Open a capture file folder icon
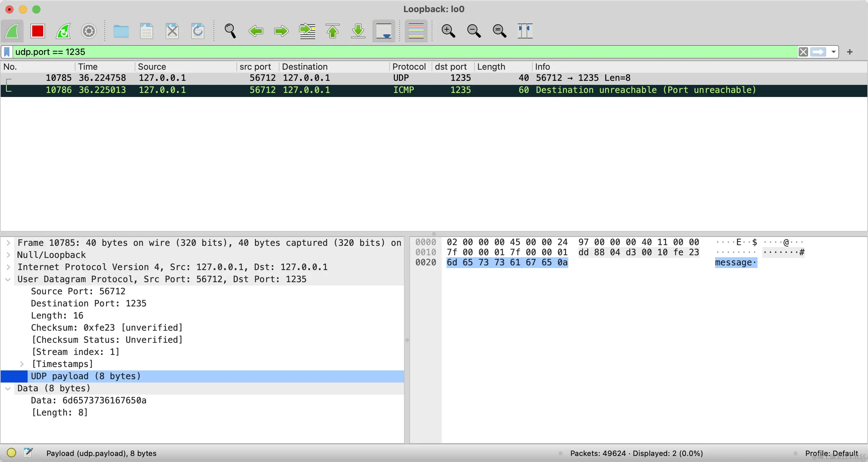 [x=121, y=31]
